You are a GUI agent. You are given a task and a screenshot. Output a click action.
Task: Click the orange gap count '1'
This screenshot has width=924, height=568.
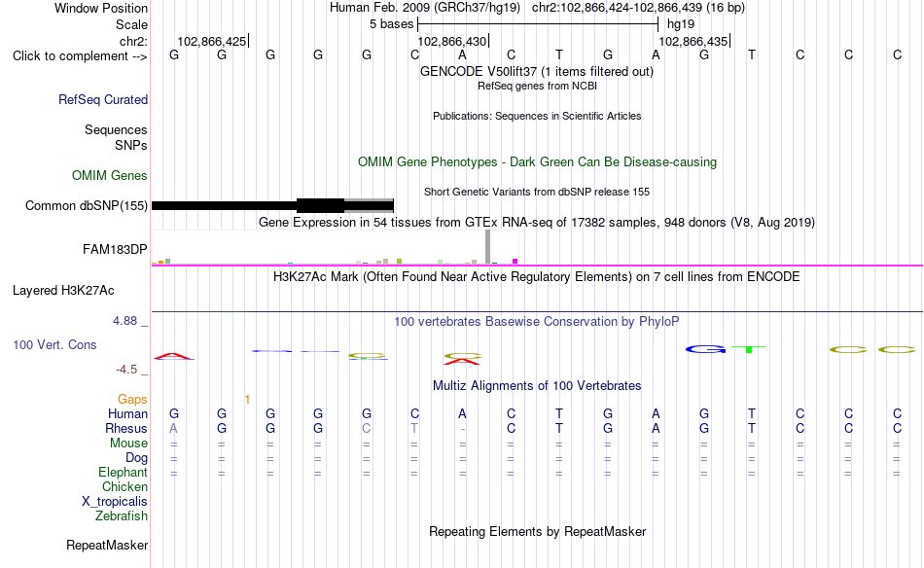pyautogui.click(x=247, y=400)
